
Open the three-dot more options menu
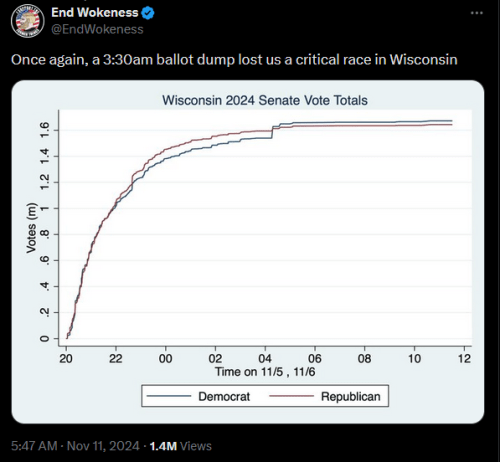point(477,13)
